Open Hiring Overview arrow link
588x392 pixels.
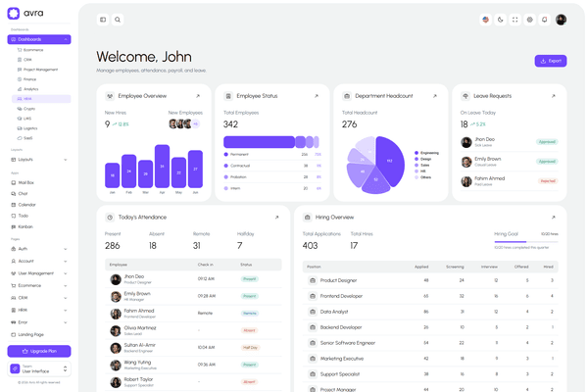click(x=553, y=218)
